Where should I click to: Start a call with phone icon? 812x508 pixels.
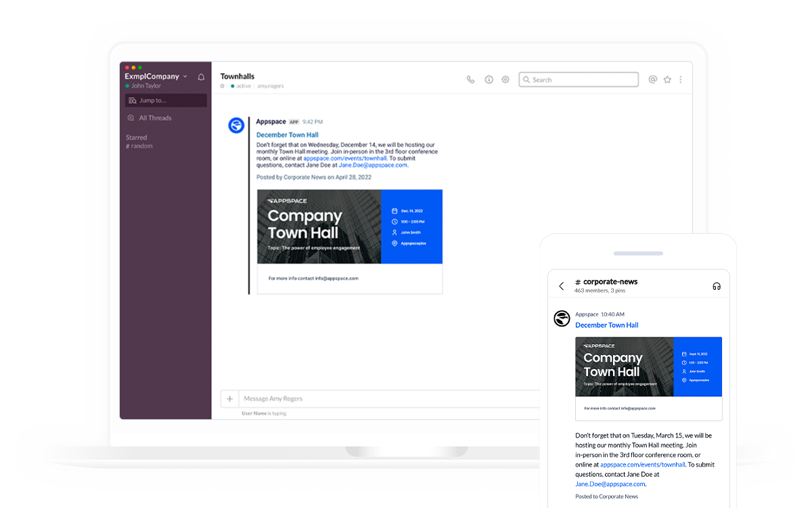point(471,79)
